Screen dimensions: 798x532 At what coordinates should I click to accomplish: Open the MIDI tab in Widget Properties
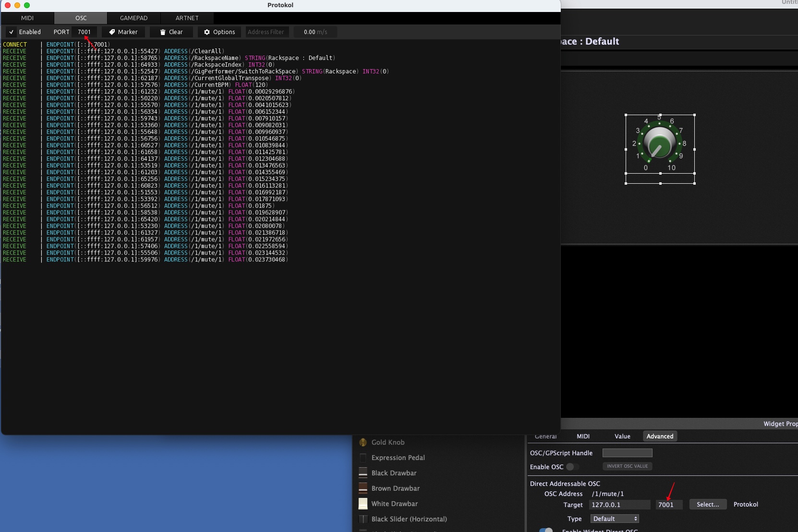point(583,436)
